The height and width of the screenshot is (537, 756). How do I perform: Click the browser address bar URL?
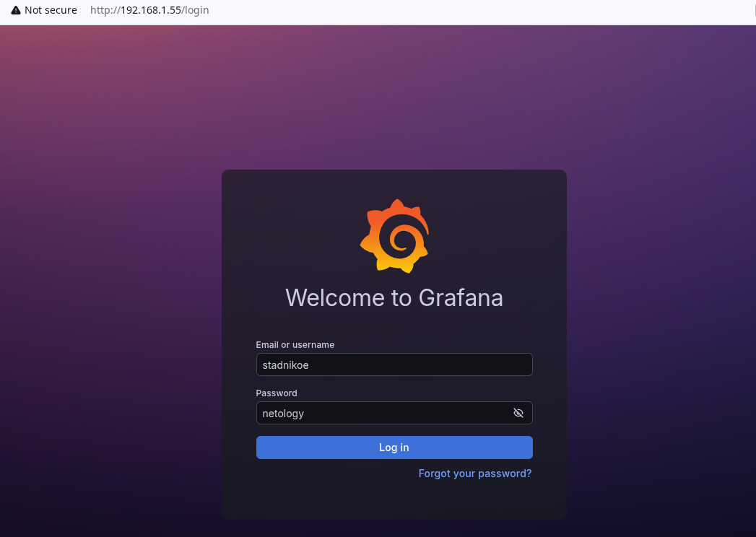(149, 10)
